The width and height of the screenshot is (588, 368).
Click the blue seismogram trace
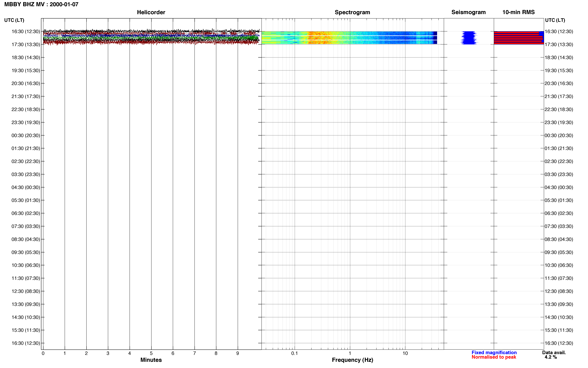[469, 38]
